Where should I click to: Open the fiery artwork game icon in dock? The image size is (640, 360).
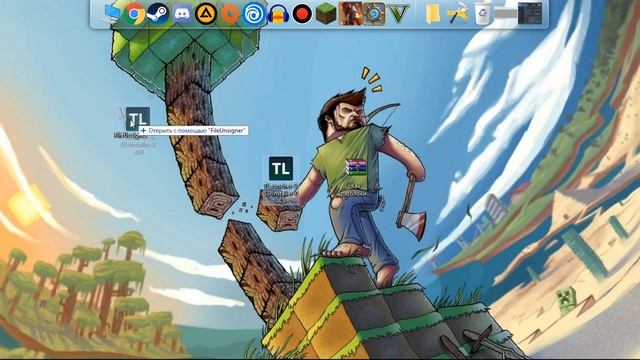(350, 14)
